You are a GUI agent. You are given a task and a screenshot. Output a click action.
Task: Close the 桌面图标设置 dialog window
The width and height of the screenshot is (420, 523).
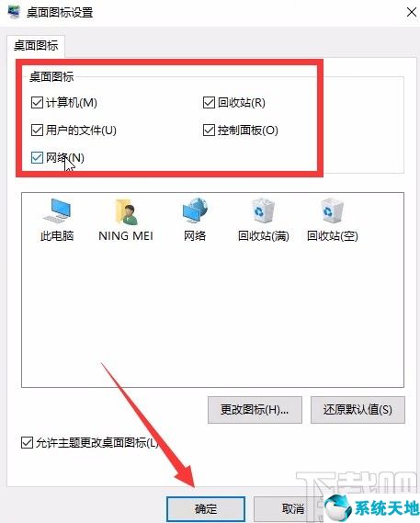tap(412, 13)
